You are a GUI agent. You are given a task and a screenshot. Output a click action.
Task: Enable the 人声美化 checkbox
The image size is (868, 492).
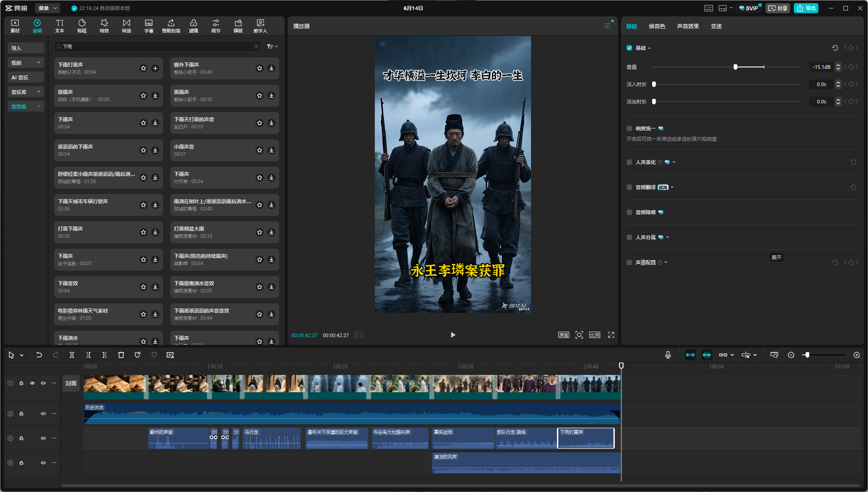(629, 162)
